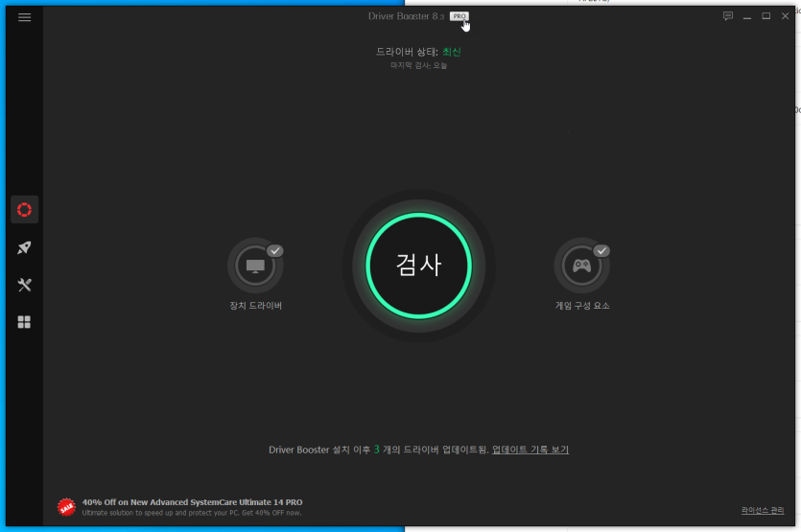The image size is (801, 532).
Task: Open the 40% Off Advanced SystemCare promotion
Action: click(192, 502)
